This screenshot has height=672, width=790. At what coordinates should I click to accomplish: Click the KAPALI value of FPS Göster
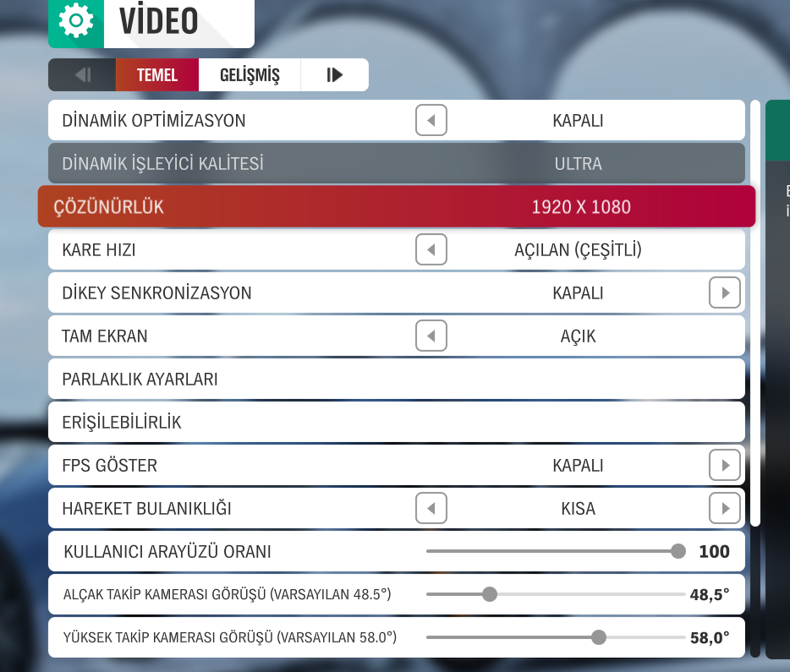tap(578, 466)
